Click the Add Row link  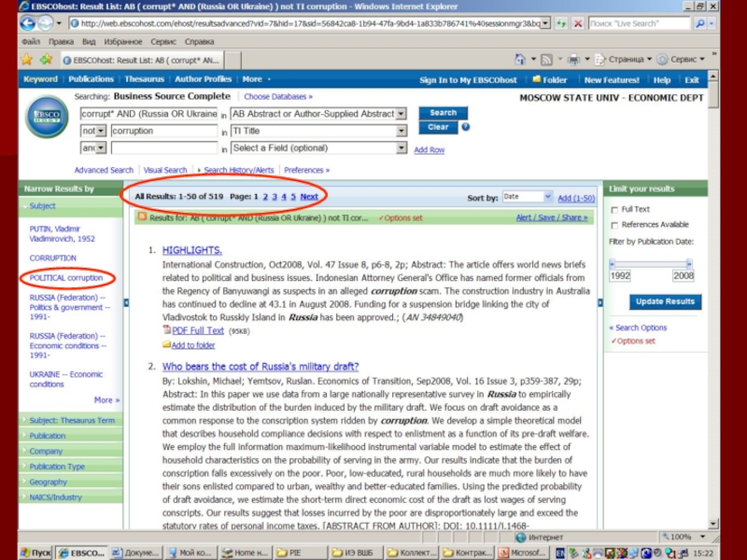coord(429,150)
